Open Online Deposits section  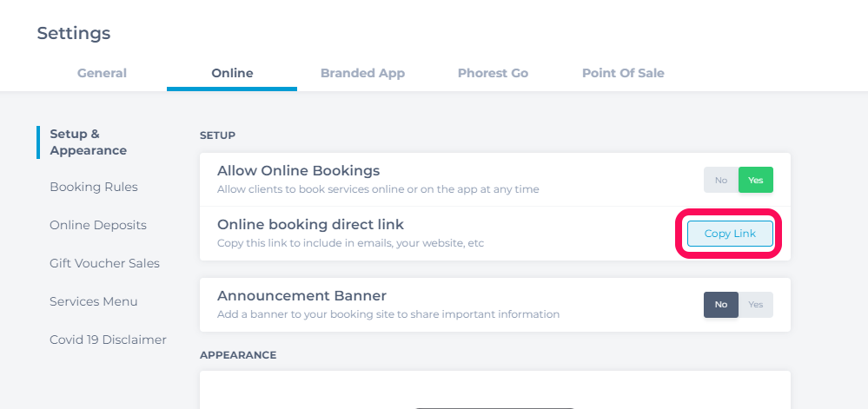98,225
